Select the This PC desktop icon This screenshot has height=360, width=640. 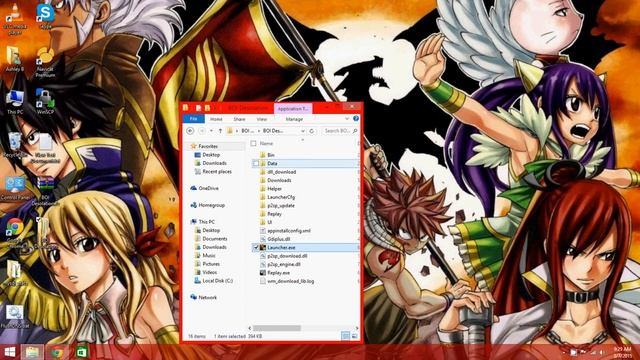(x=15, y=102)
